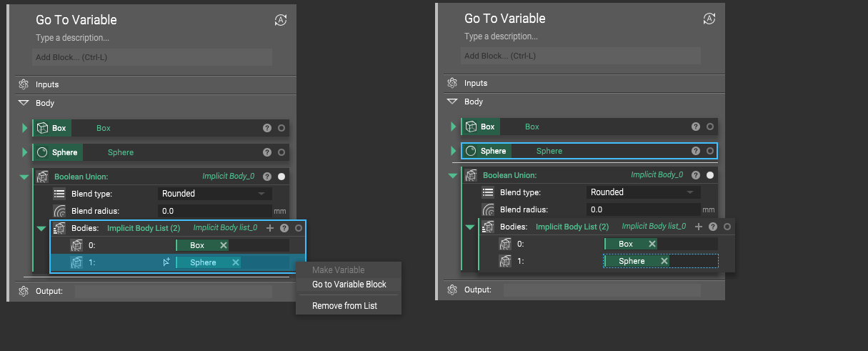Remove the Box chip in right Bodies list
Viewport: 868px width, 351px height.
click(x=652, y=244)
